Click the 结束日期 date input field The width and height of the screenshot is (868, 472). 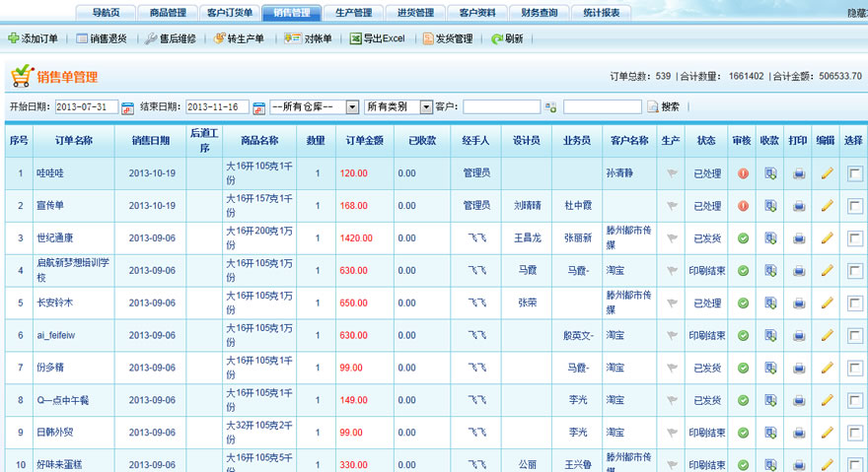[x=218, y=106]
